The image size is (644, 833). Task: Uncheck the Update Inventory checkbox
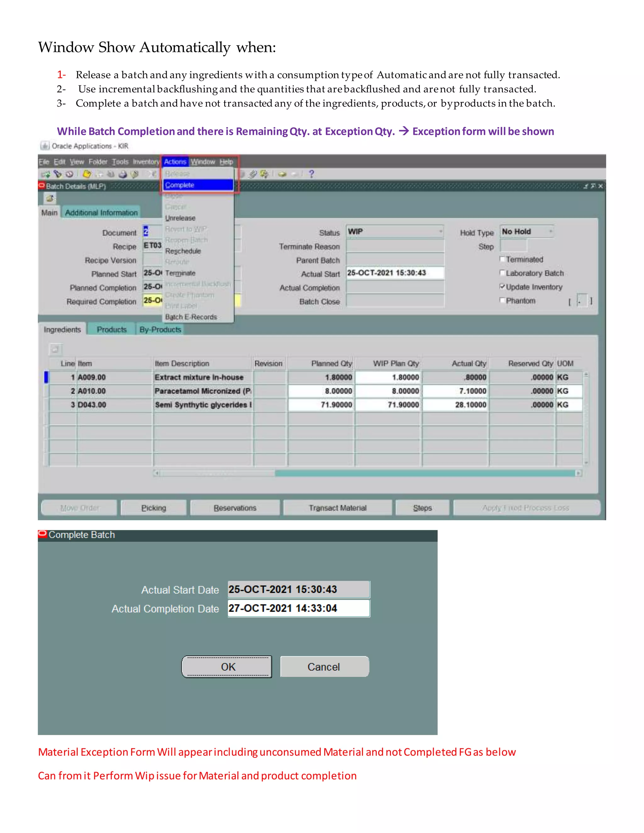502,287
